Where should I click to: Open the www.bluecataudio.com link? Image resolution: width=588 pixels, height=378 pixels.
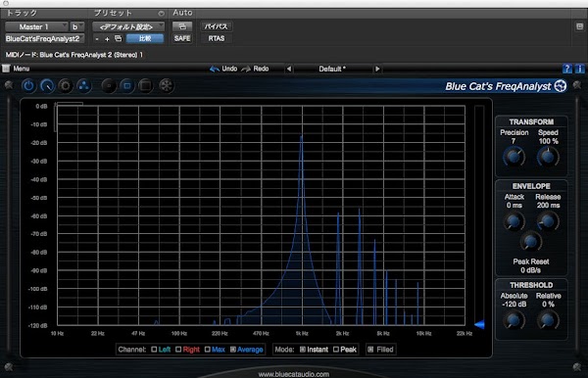tap(294, 374)
